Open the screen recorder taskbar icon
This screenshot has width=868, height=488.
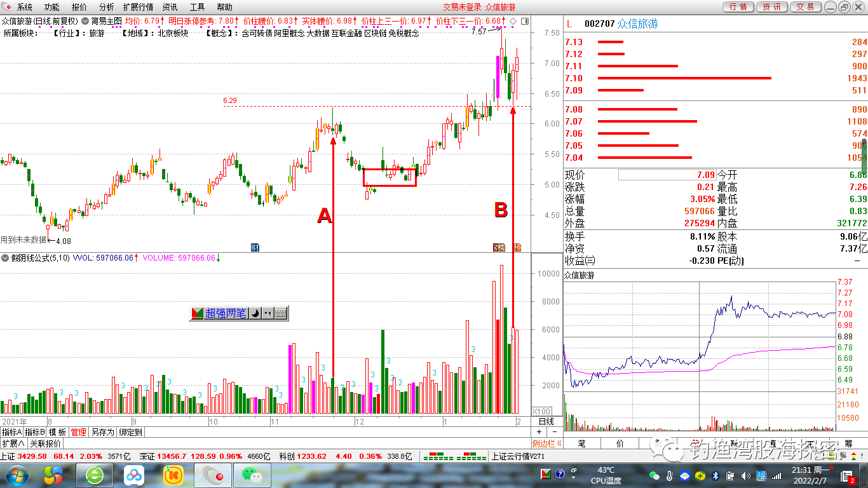click(213, 475)
